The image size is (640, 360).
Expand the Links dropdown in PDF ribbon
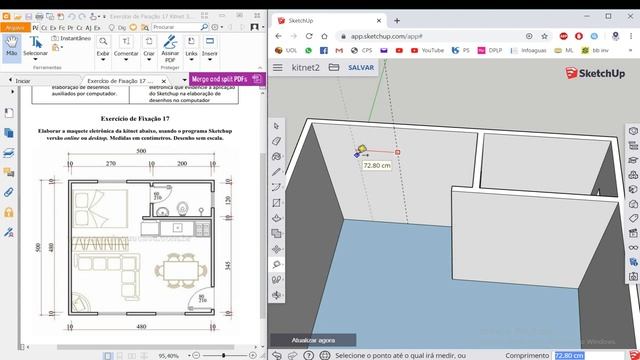(x=191, y=60)
